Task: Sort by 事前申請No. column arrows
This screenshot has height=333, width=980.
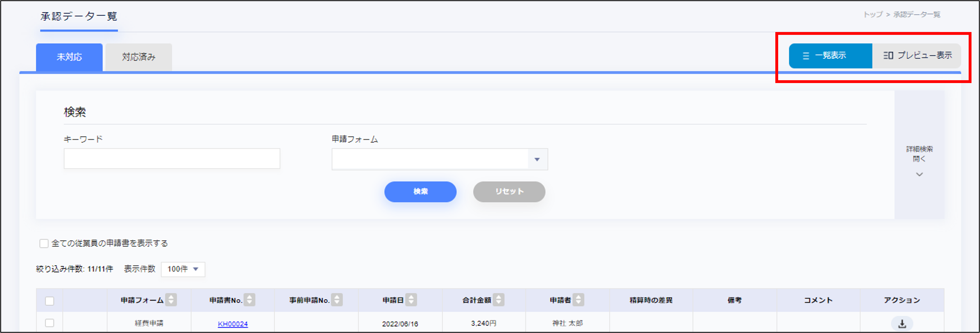Action: (x=337, y=300)
